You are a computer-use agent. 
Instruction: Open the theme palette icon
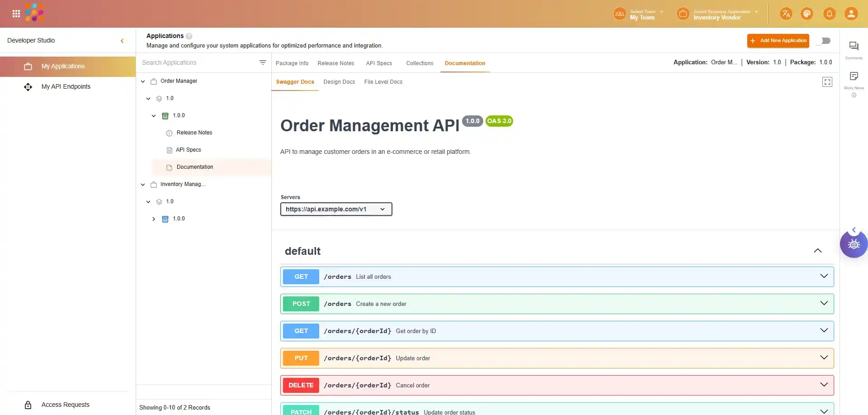(807, 14)
